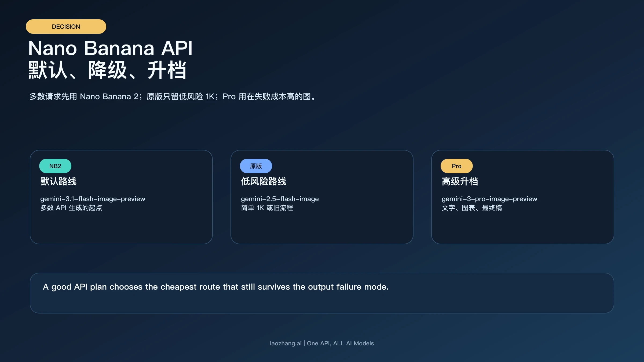The width and height of the screenshot is (644, 362).
Task: Open the Nano Banana API title
Action: [111, 49]
